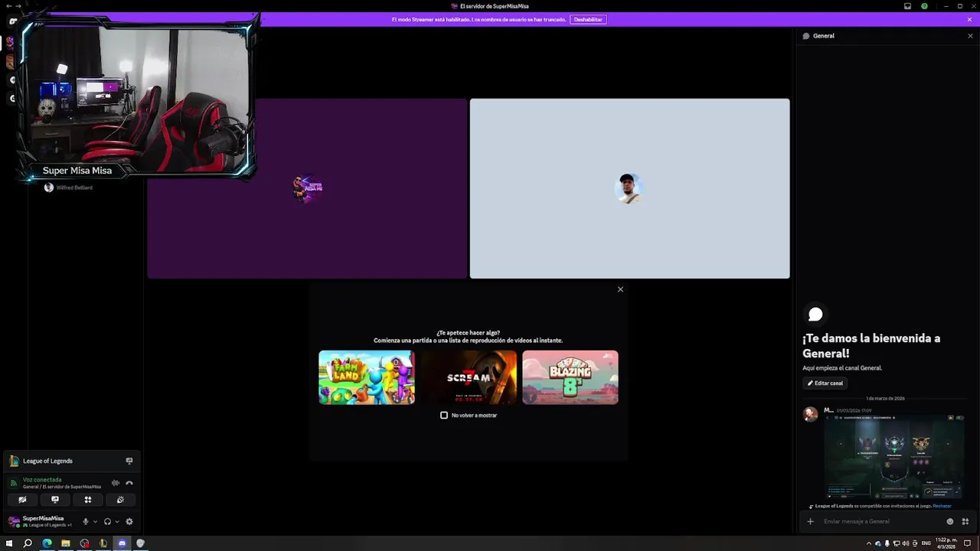
Task: Disconnect from voice with the hang-up icon
Action: pyautogui.click(x=129, y=483)
